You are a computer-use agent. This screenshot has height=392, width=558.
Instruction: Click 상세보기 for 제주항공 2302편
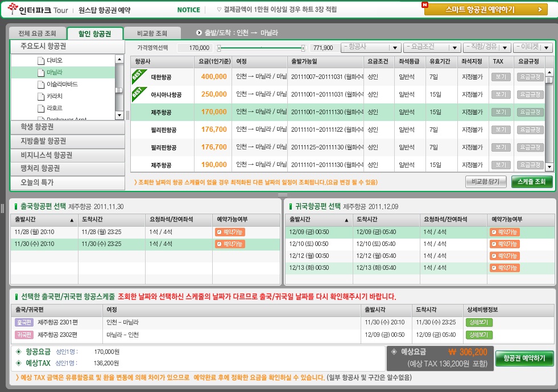point(479,335)
